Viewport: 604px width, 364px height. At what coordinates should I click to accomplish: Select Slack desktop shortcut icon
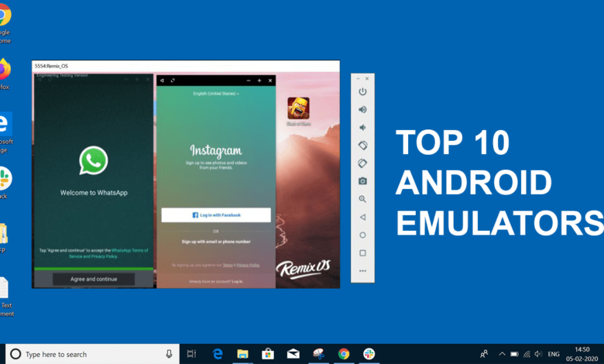pyautogui.click(x=5, y=183)
